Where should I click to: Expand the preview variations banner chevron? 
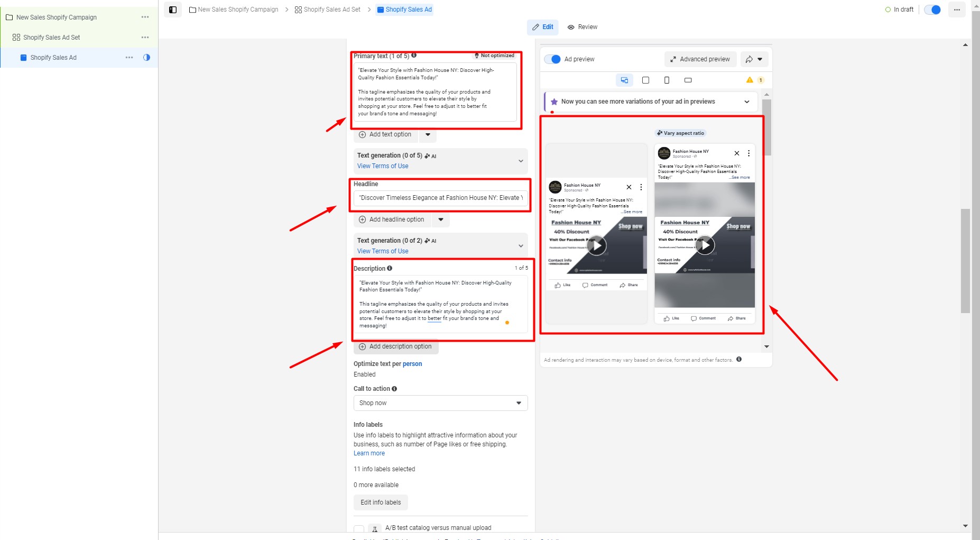click(747, 102)
